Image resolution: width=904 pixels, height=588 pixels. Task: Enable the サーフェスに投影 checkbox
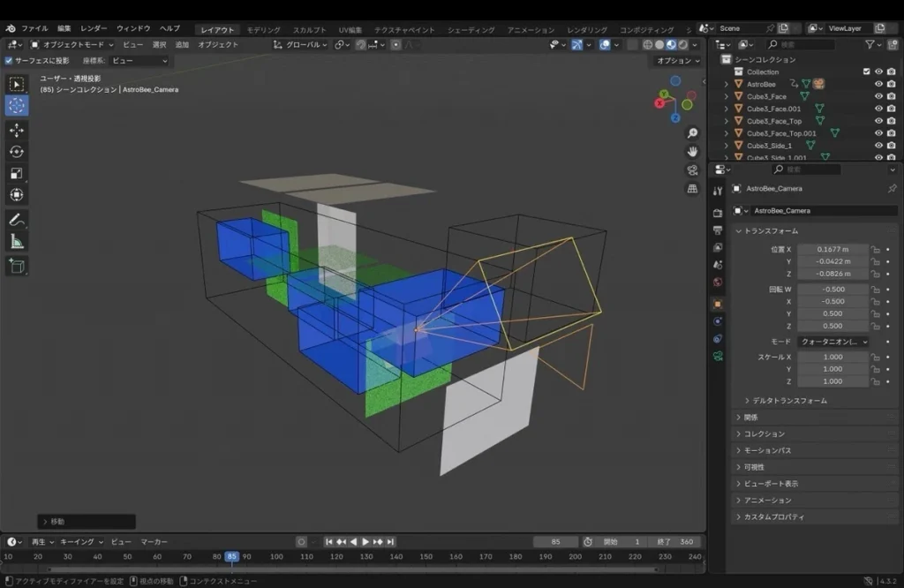(9, 61)
